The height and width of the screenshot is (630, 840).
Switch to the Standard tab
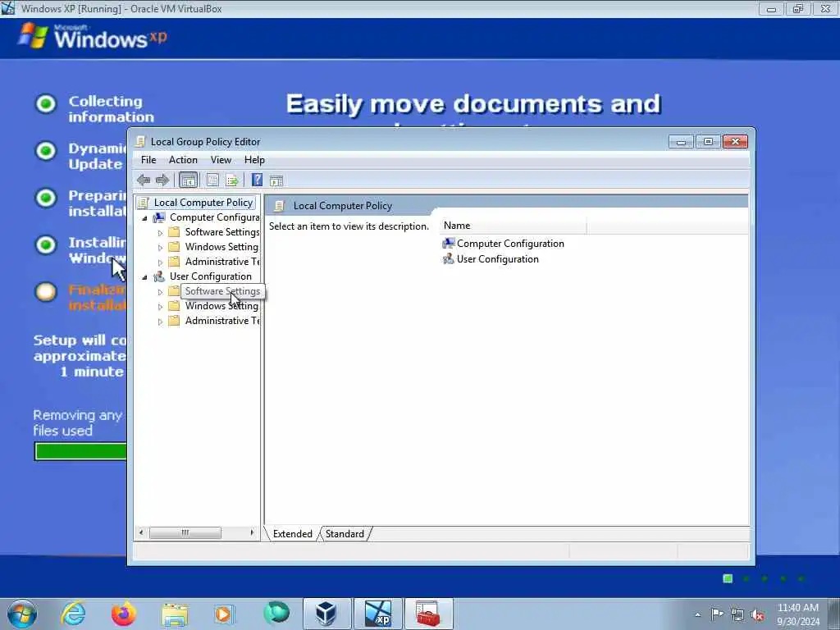coord(345,533)
